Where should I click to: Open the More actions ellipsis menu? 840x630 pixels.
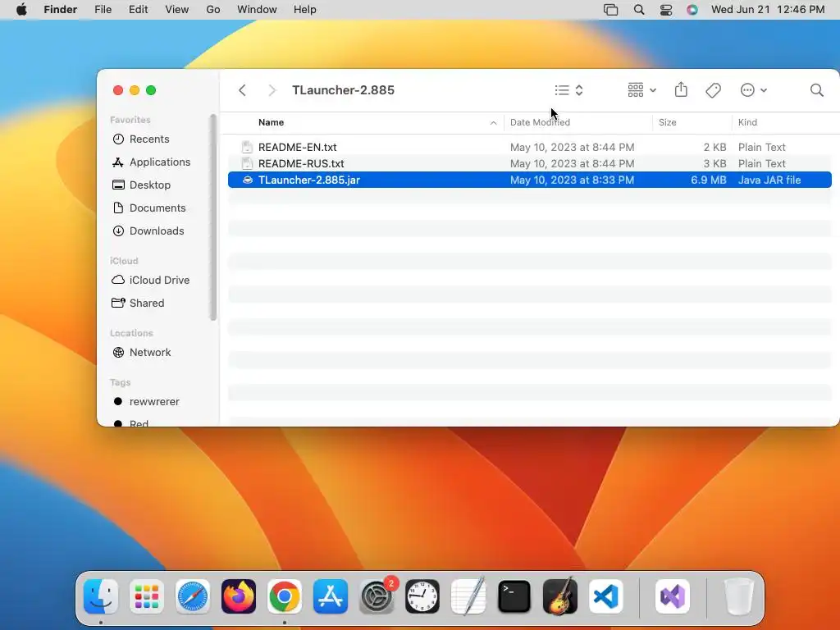click(x=753, y=90)
